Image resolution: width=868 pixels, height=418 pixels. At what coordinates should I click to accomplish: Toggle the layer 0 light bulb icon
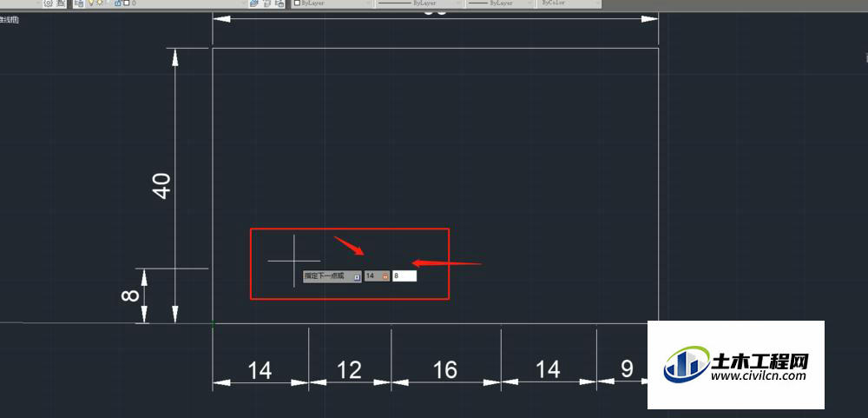point(92,3)
